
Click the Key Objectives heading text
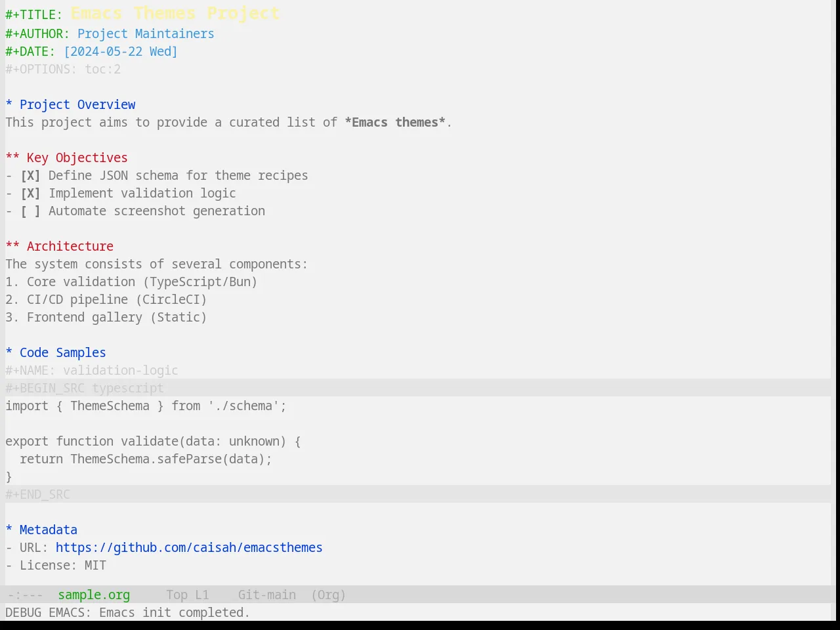[77, 157]
